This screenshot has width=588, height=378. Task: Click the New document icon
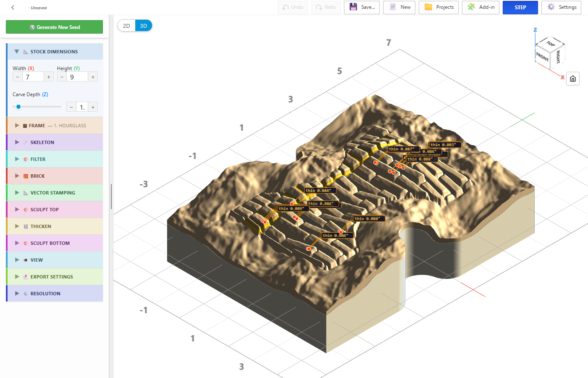[x=393, y=7]
